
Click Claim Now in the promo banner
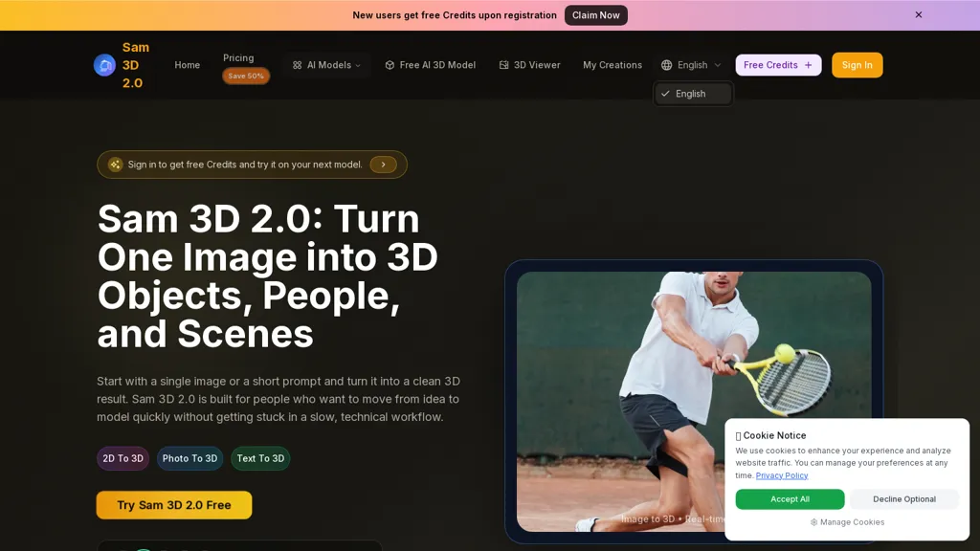coord(595,15)
